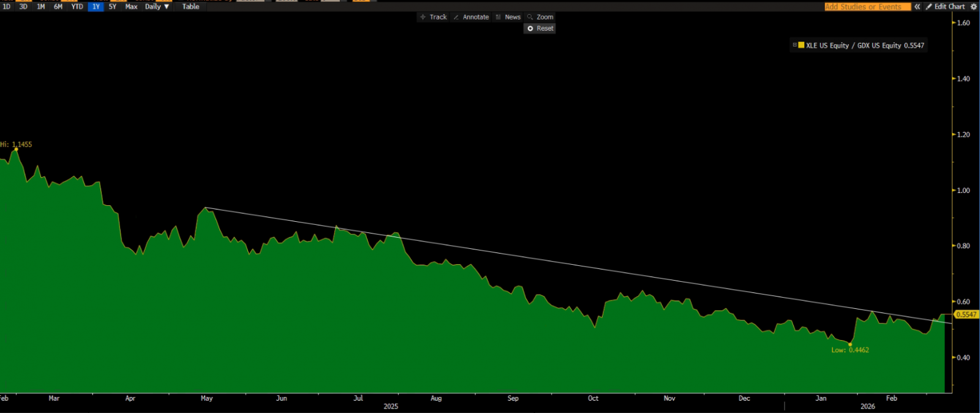Open chart settings gear icon
The height and width of the screenshot is (413, 980).
[974, 7]
